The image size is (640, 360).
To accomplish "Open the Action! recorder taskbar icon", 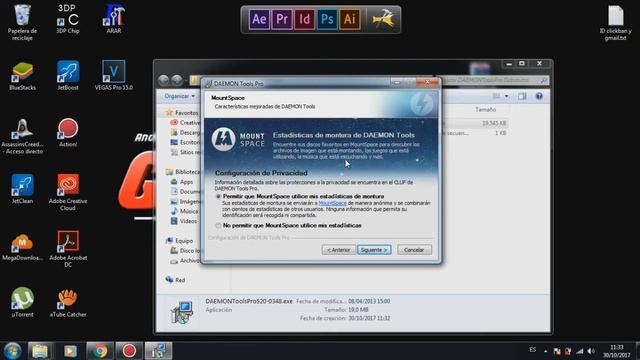I will (x=129, y=351).
